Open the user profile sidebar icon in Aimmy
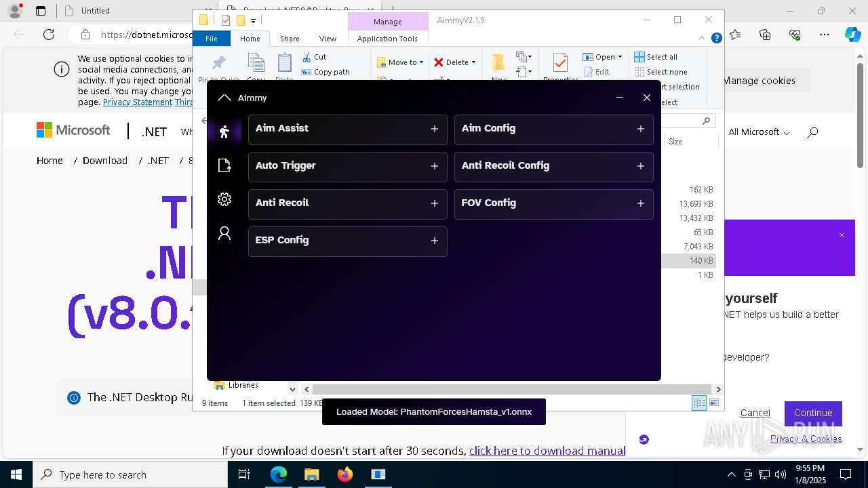This screenshot has height=488, width=868. point(224,233)
